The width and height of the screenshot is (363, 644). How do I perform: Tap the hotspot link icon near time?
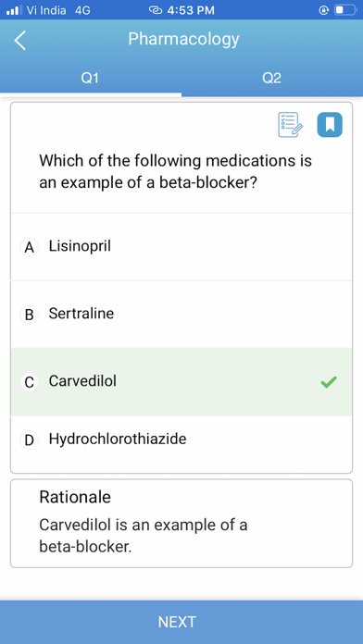pyautogui.click(x=156, y=10)
